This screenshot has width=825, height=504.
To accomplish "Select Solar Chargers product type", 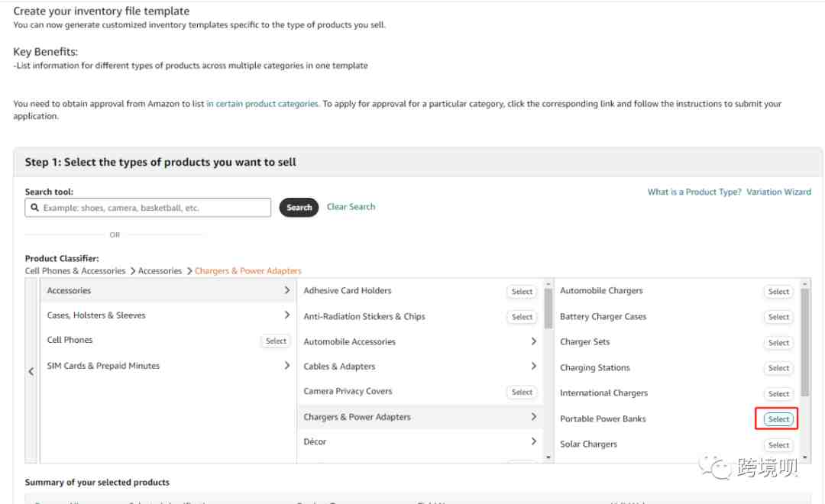I will click(x=778, y=445).
